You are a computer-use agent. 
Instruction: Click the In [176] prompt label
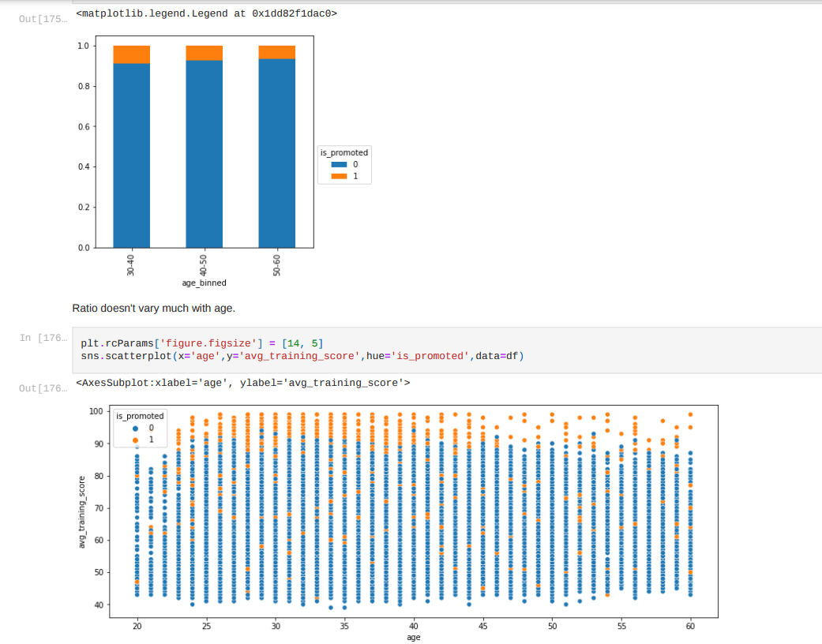point(43,338)
